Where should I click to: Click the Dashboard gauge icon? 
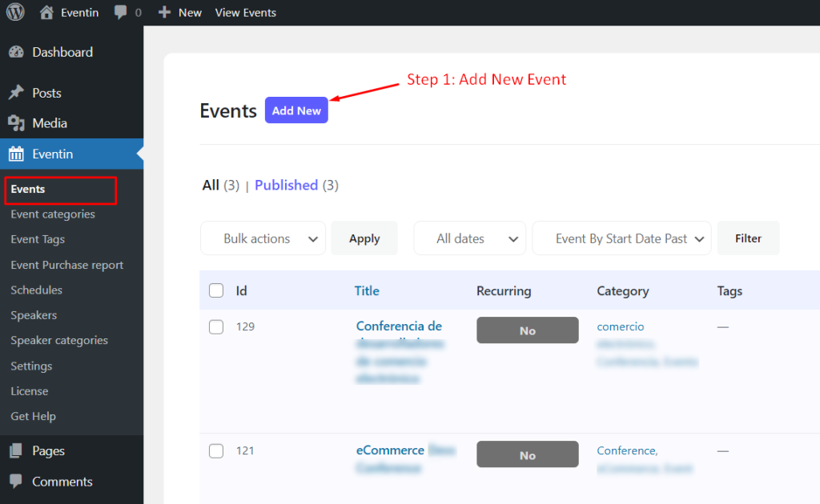pos(16,52)
